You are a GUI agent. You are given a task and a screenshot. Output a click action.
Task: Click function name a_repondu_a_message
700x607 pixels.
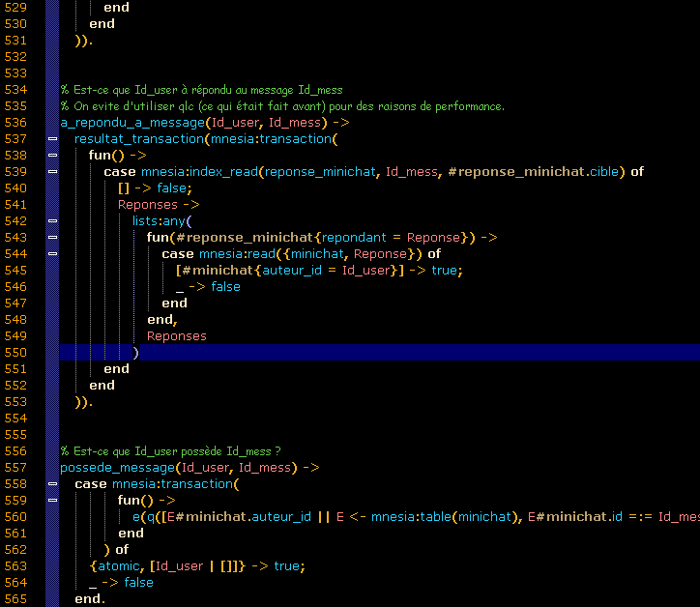click(132, 123)
